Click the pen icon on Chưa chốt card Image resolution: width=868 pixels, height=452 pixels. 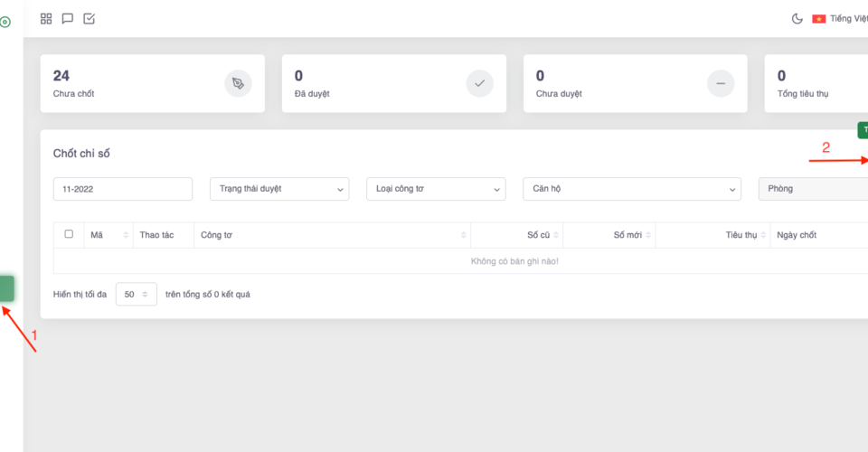pyautogui.click(x=238, y=83)
